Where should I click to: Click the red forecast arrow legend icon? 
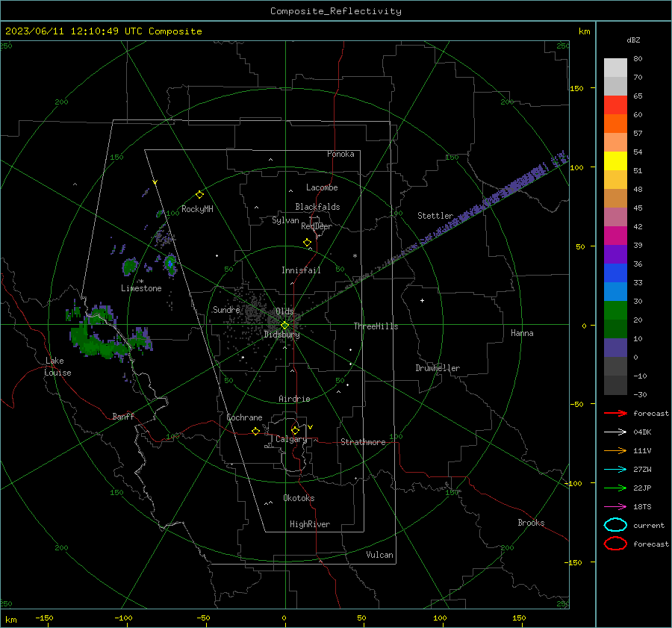pos(615,413)
